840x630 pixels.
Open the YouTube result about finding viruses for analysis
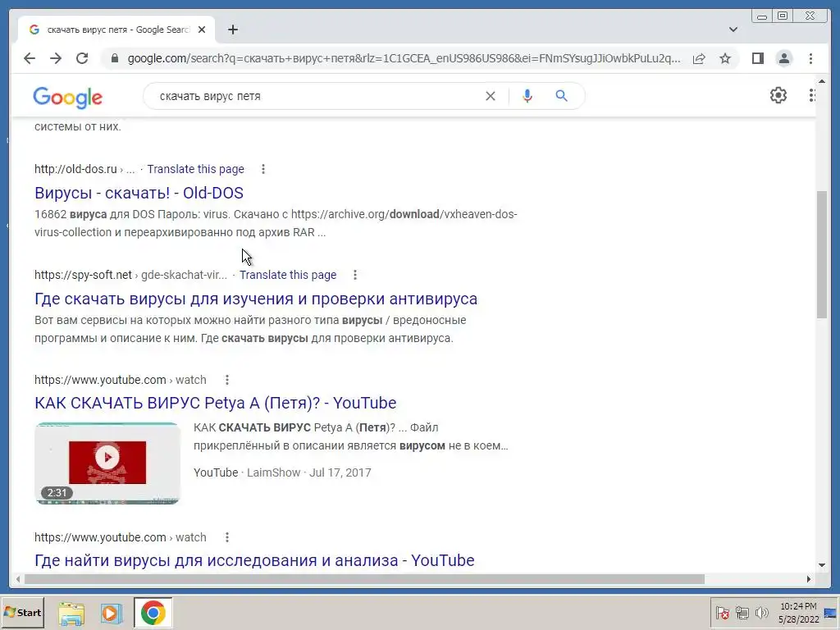click(x=254, y=560)
